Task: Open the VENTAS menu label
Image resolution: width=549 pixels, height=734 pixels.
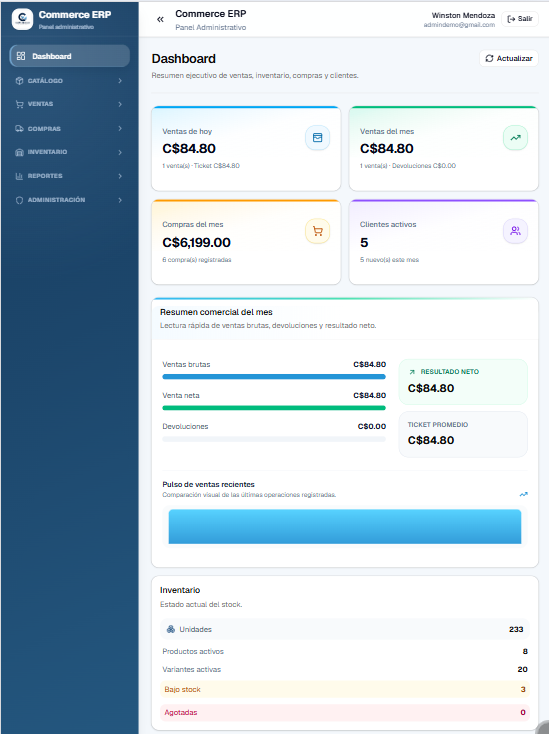Action: point(40,104)
